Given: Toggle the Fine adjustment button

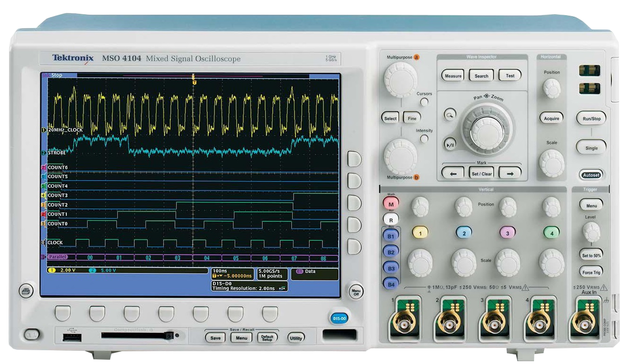Looking at the screenshot, I should [x=412, y=118].
